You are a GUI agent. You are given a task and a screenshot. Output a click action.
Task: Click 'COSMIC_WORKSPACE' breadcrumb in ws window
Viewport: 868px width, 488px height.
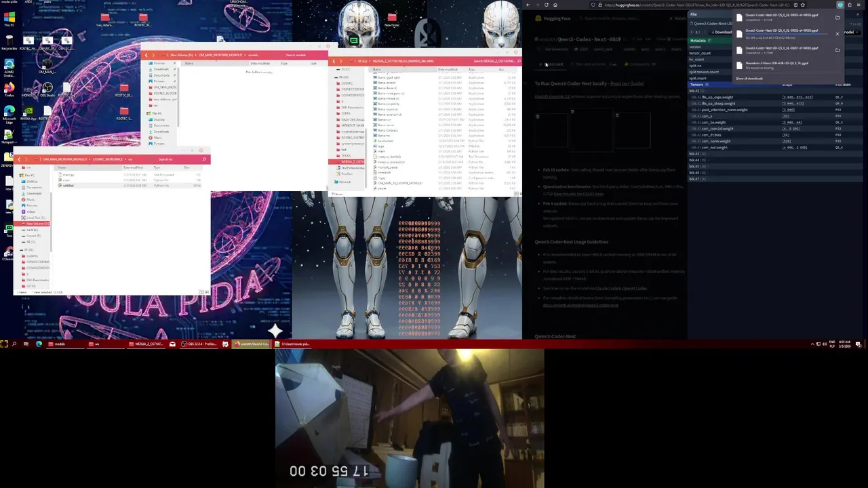108,159
